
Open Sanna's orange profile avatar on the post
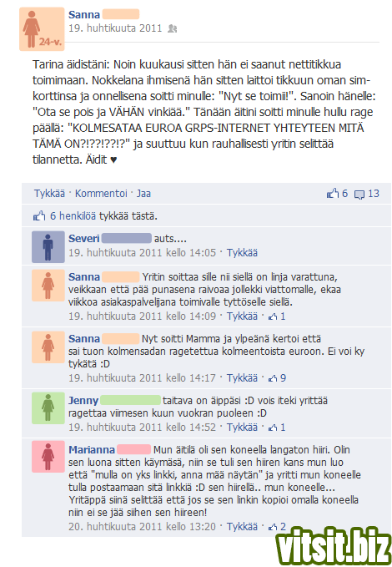coord(42,29)
